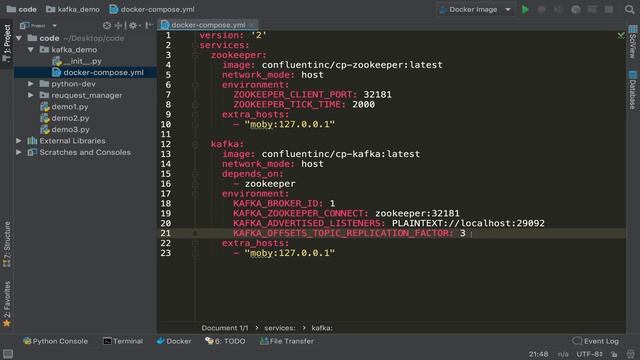
Task: Click the 21:48 cursor position indicator
Action: pyautogui.click(x=538, y=354)
